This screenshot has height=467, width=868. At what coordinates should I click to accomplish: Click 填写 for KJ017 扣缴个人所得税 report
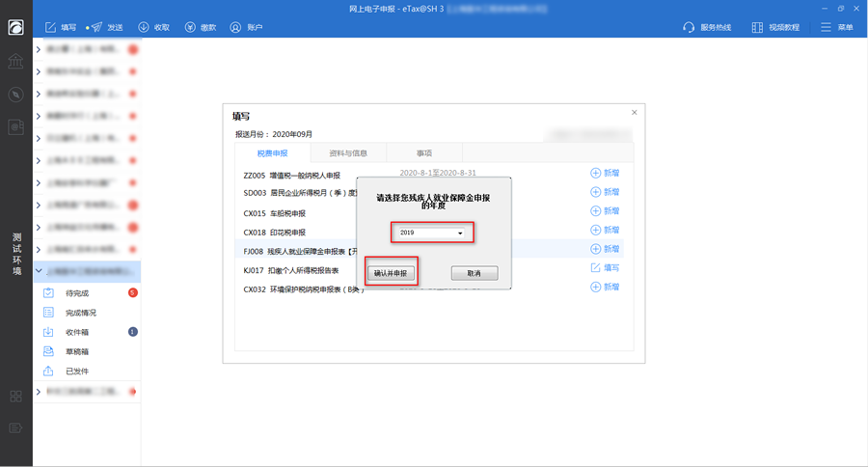coord(605,267)
